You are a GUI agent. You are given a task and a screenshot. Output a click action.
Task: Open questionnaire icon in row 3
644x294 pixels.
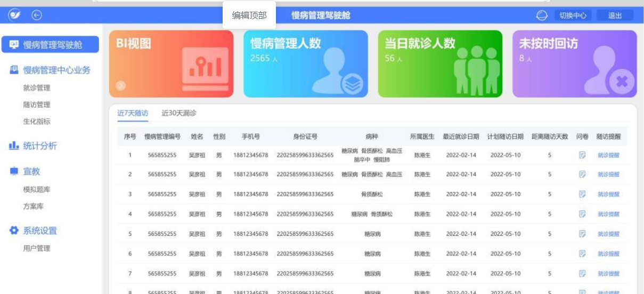[x=582, y=194]
